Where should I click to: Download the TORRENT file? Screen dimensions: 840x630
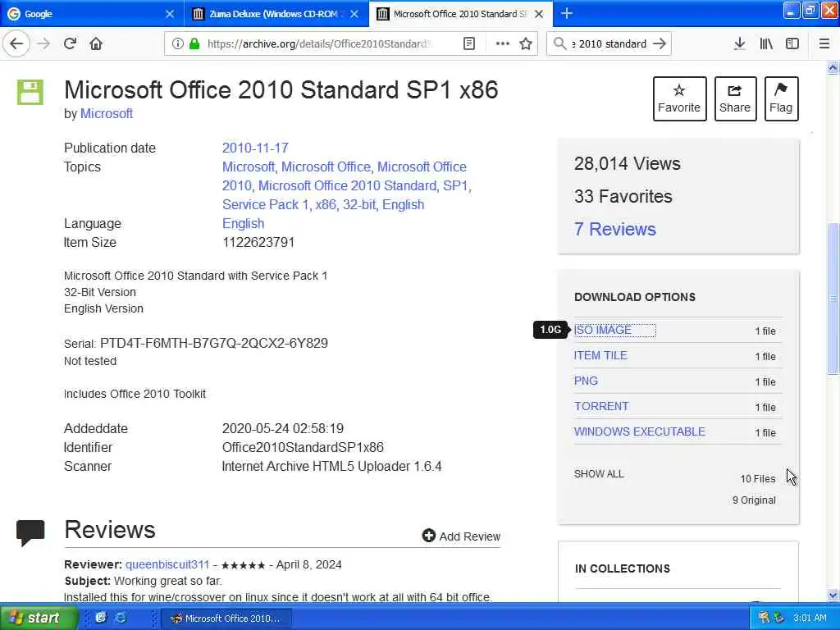tap(601, 406)
